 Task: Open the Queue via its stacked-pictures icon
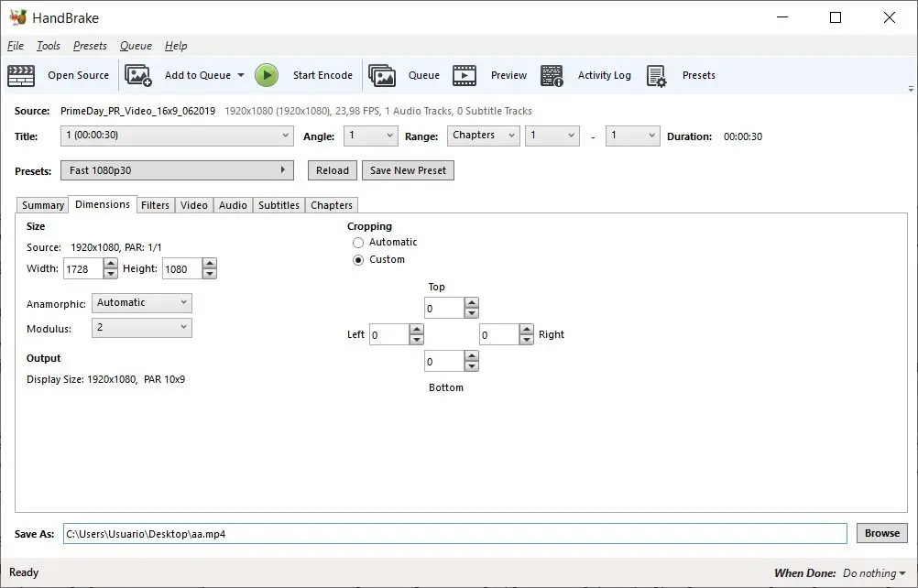pos(382,75)
